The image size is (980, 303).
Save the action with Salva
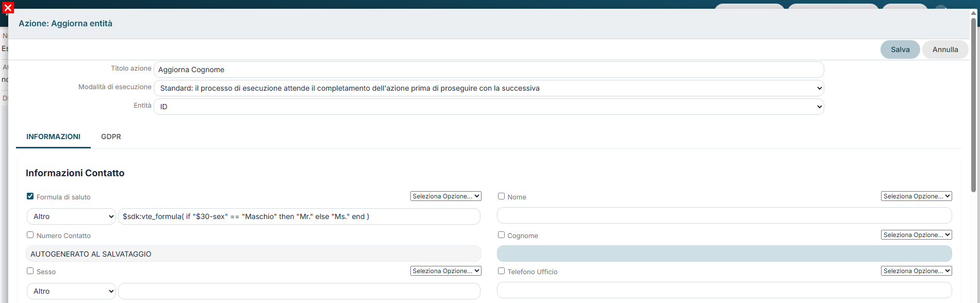(x=900, y=49)
